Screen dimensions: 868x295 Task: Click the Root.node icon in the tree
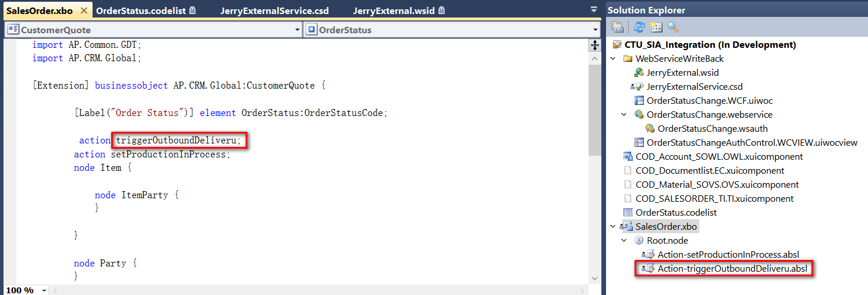click(x=639, y=241)
